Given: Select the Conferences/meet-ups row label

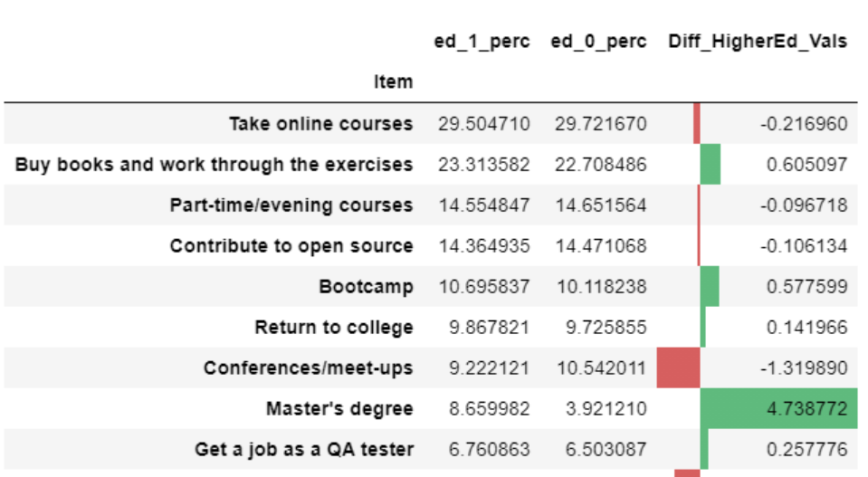Looking at the screenshot, I should [x=308, y=367].
